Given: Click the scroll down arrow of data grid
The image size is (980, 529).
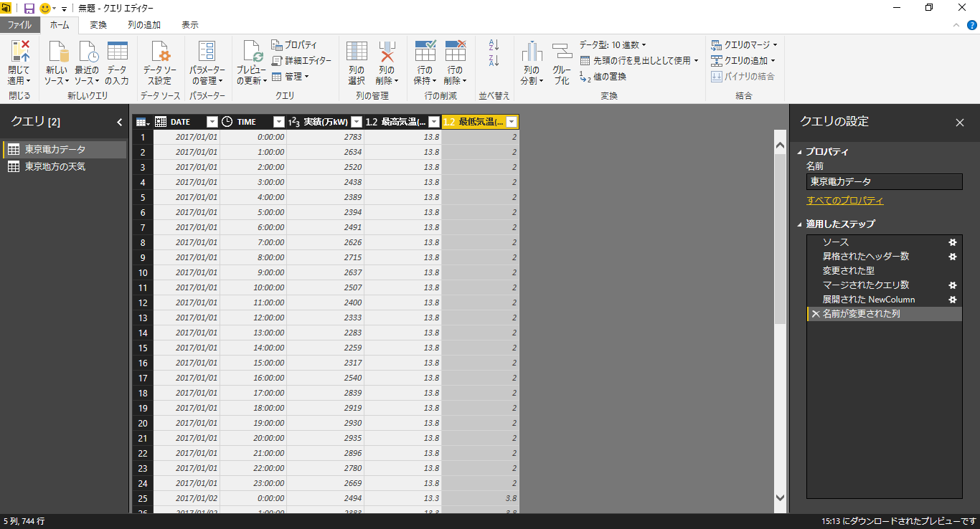Looking at the screenshot, I should (781, 497).
